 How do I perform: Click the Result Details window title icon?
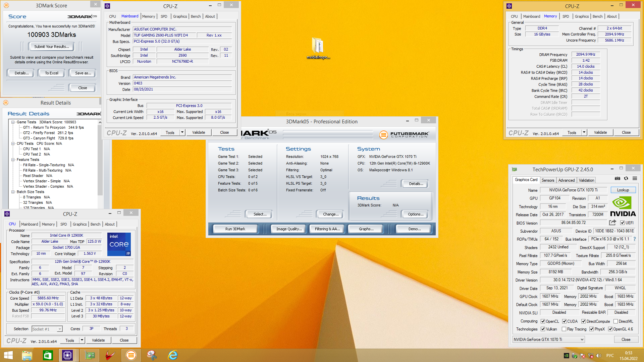(x=5, y=103)
